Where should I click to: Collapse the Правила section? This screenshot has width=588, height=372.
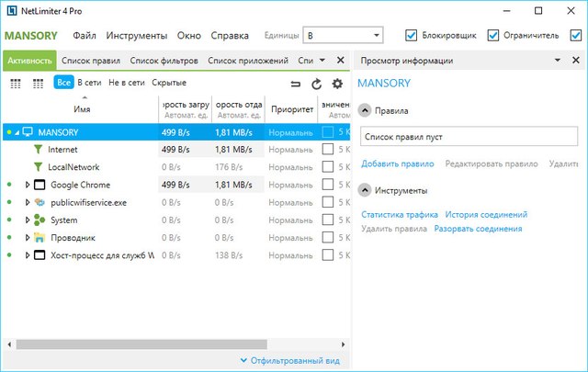365,110
